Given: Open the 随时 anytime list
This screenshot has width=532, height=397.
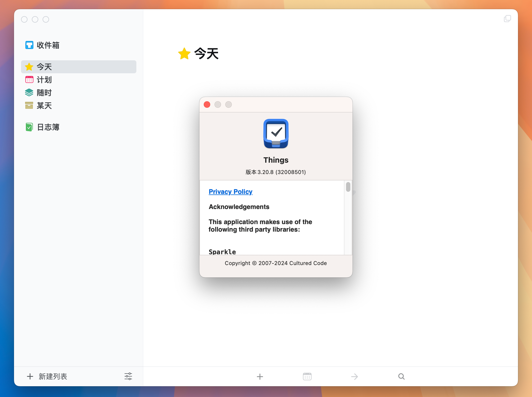Looking at the screenshot, I should [78, 93].
